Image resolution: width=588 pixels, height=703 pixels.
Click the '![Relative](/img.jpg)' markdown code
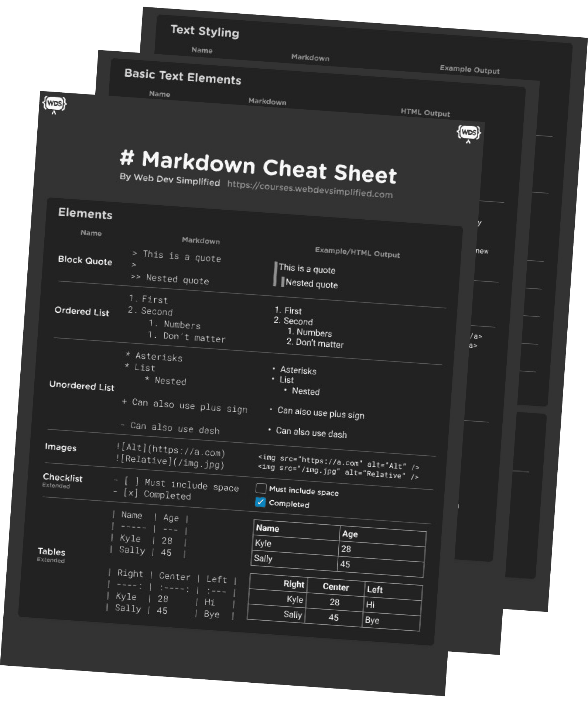(170, 462)
